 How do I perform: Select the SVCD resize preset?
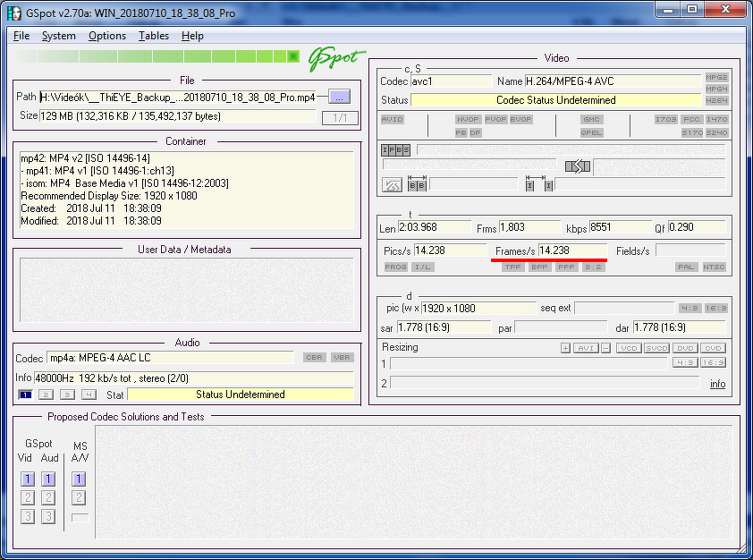[657, 348]
